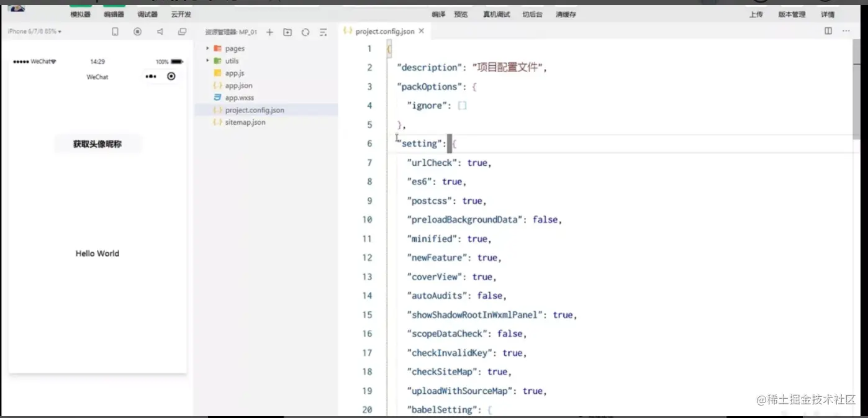This screenshot has height=418, width=868.
Task: Mute simulator sound with speaker icon
Action: 160,32
